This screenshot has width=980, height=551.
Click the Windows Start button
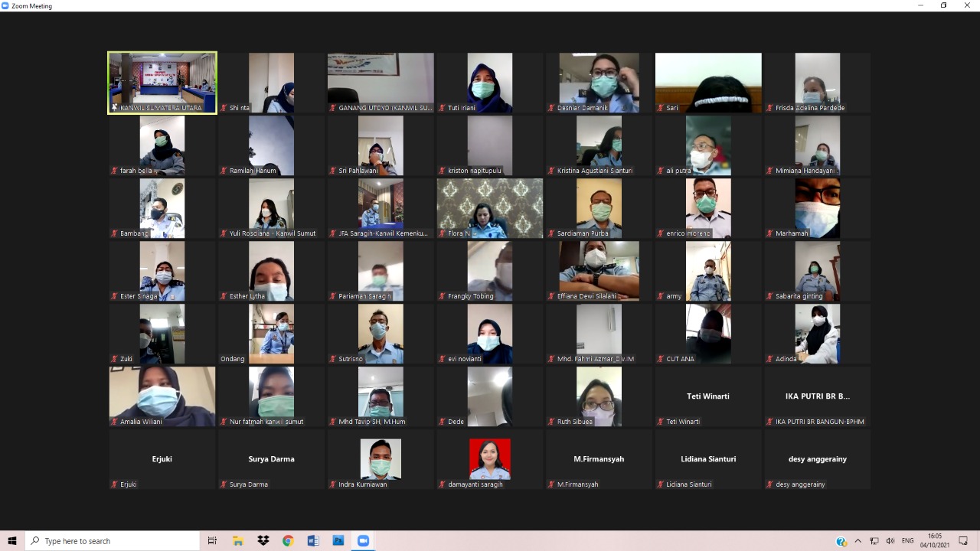[12, 541]
